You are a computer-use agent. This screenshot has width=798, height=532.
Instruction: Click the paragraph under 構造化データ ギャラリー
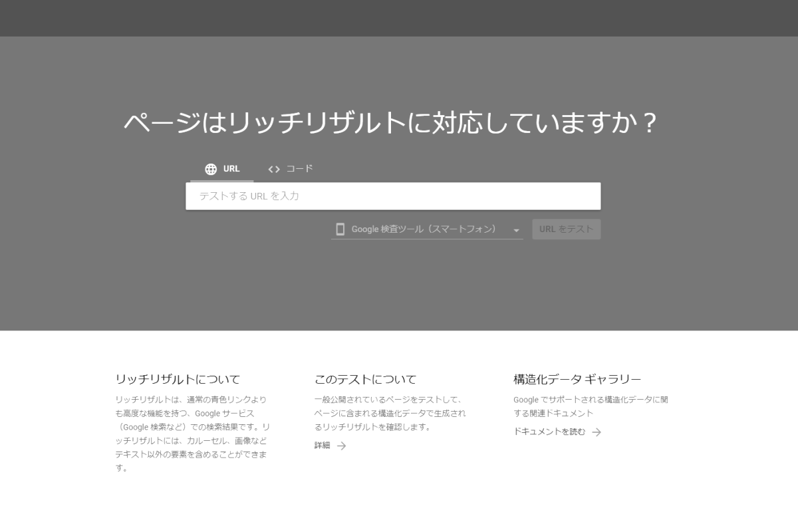pyautogui.click(x=591, y=406)
